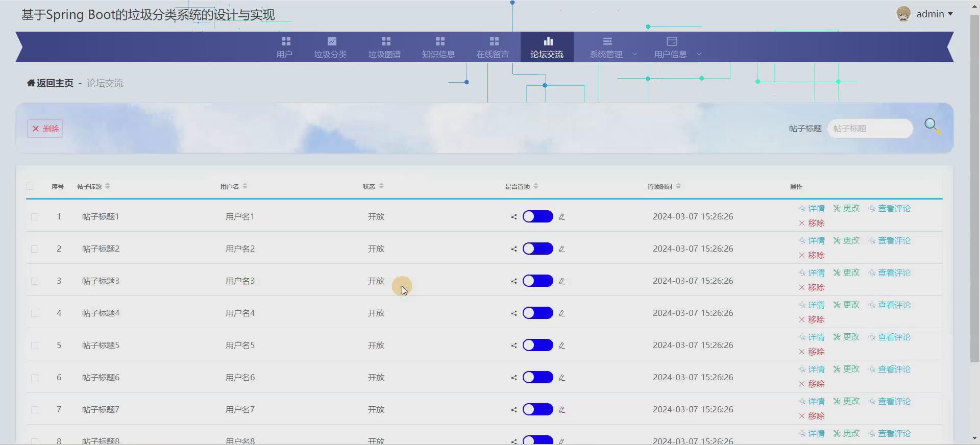Open 详情 for 帖子标题2

[x=812, y=240]
